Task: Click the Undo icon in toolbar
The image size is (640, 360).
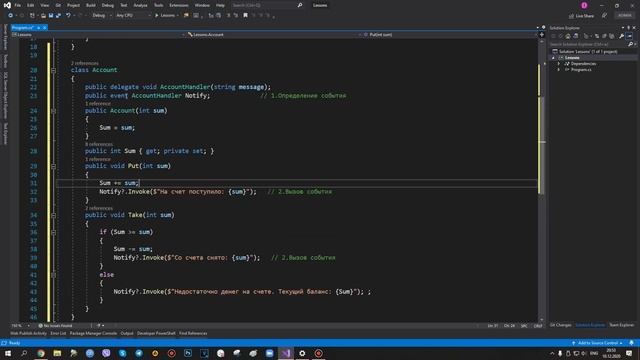Action: coord(69,16)
